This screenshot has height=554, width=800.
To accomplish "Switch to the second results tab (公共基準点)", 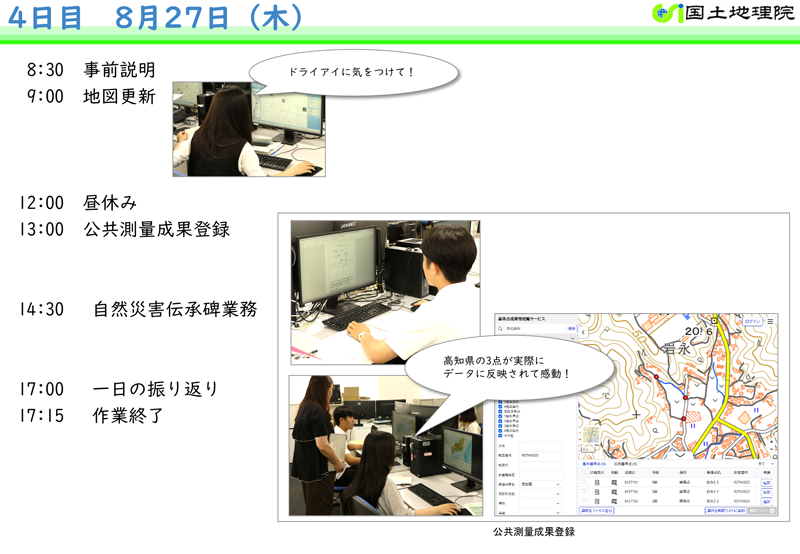I will [626, 464].
